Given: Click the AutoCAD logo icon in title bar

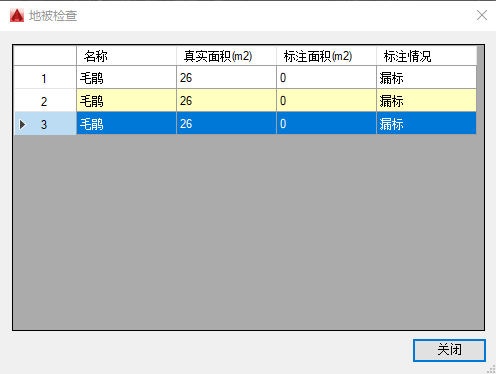Looking at the screenshot, I should (17, 15).
